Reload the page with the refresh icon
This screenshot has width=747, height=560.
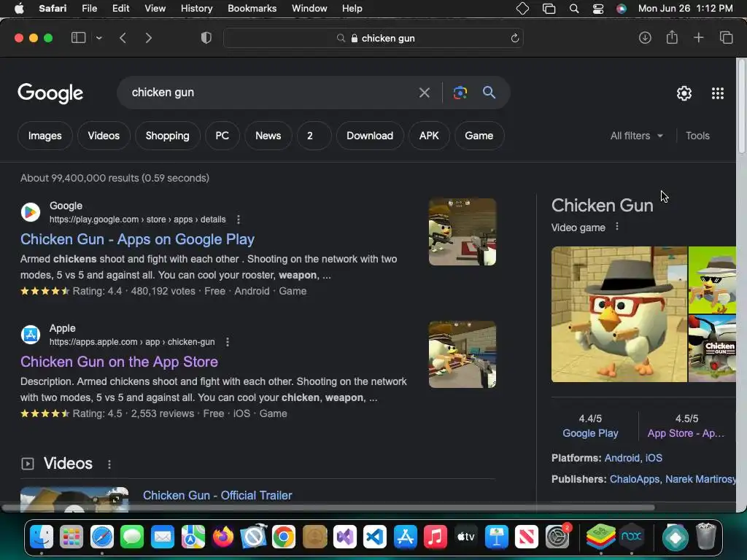tap(514, 38)
